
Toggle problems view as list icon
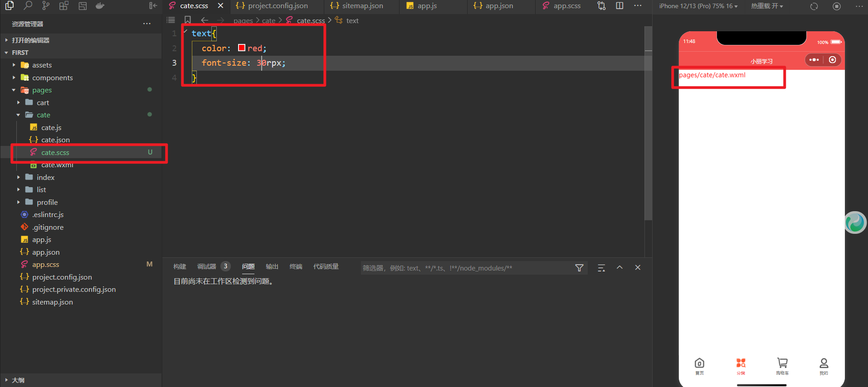tap(601, 268)
